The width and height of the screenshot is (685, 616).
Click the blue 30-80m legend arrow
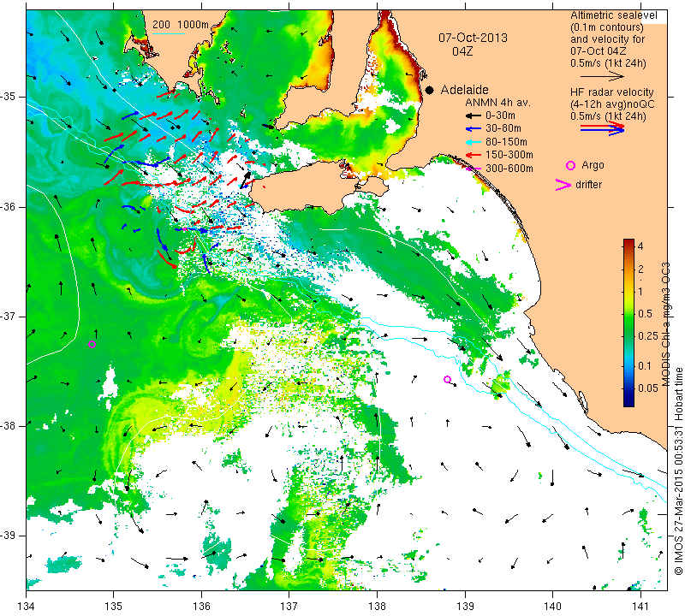[474, 129]
